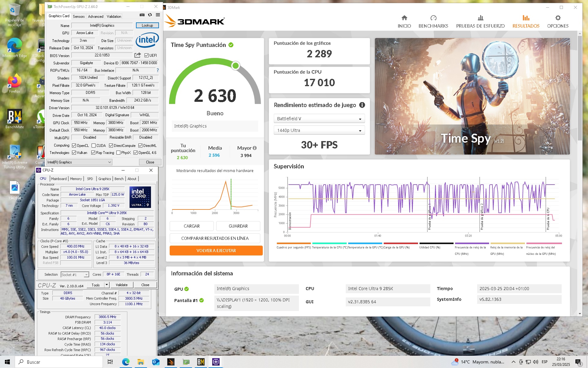Show hidden system tray icons
This screenshot has height=368, width=588.
(x=513, y=362)
